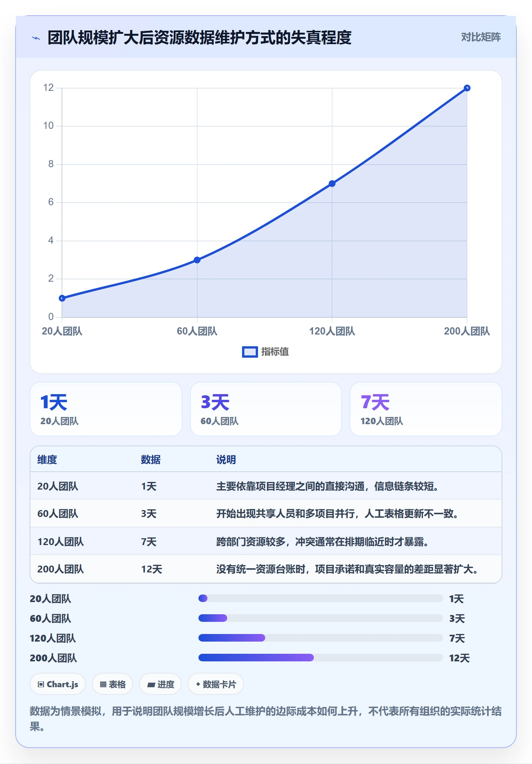Image resolution: width=532 pixels, height=764 pixels.
Task: Click the 20人团队 progress bar
Action: pos(321,598)
